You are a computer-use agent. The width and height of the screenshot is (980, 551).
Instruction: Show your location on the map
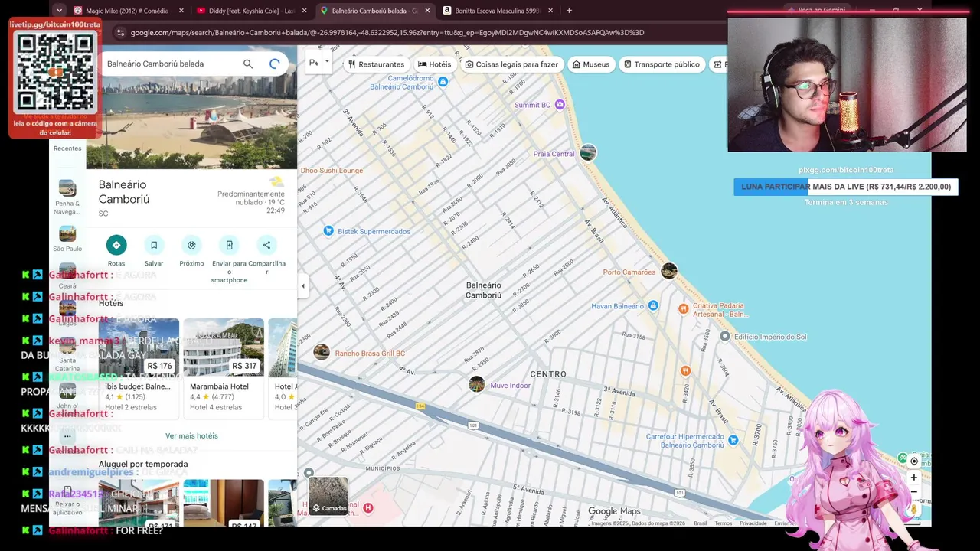point(913,461)
